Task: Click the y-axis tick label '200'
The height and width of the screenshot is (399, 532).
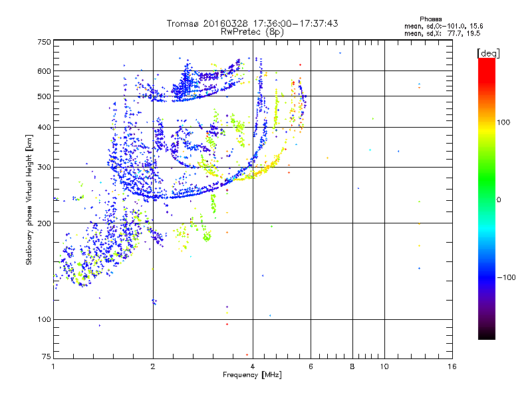Action: coord(45,223)
